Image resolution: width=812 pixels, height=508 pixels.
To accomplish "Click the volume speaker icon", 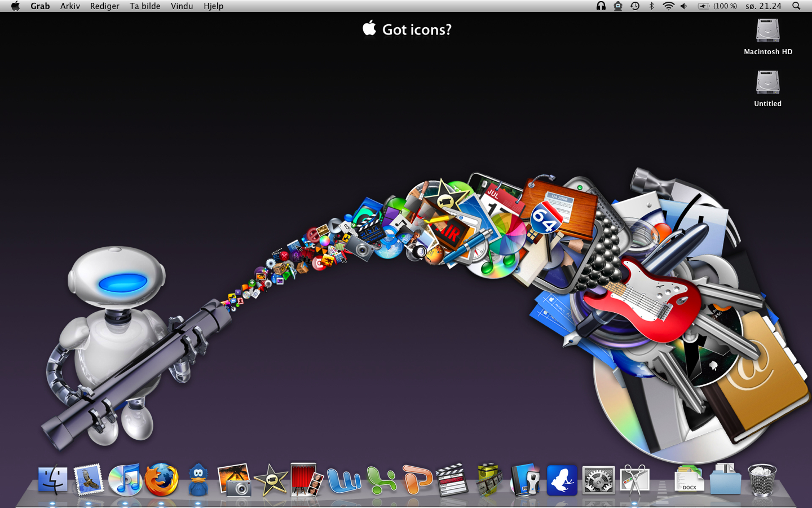I will point(684,6).
